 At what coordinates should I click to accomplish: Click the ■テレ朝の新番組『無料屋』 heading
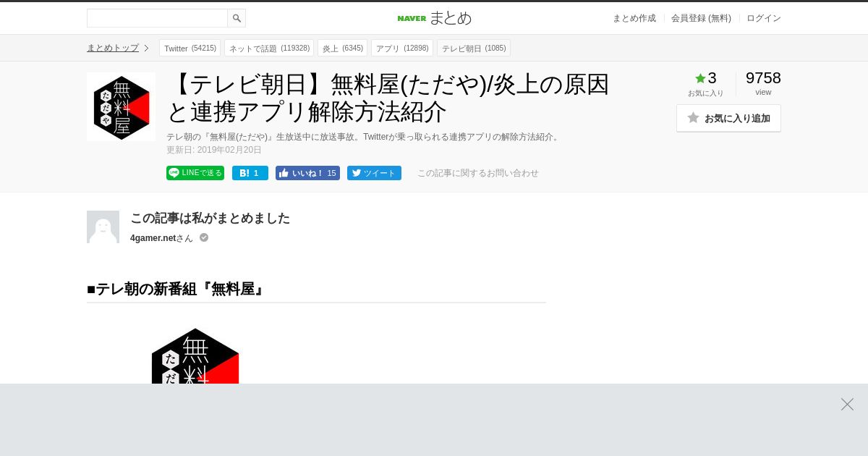coord(176,289)
